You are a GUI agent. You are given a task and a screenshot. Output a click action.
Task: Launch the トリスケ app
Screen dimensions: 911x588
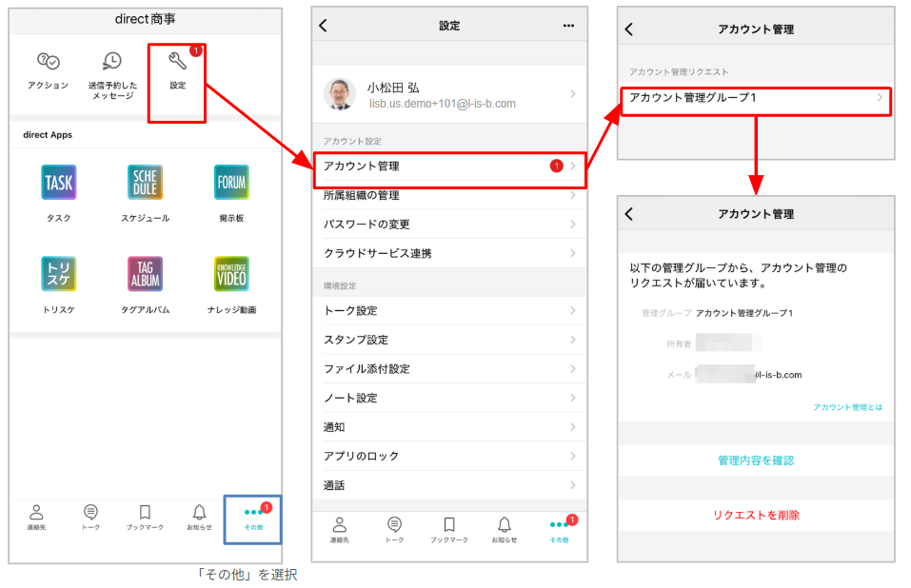[x=59, y=273]
